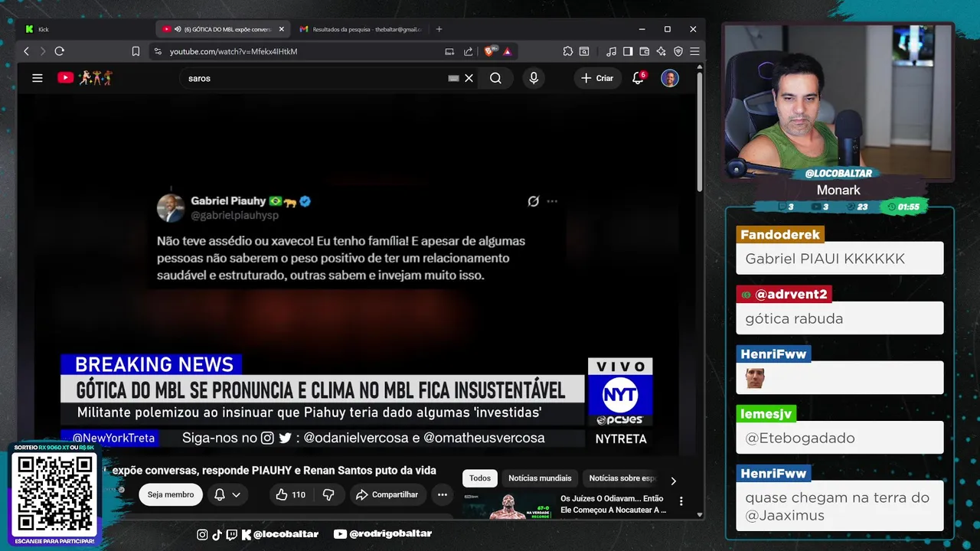Open the YouTube hamburger guide menu

tap(37, 78)
